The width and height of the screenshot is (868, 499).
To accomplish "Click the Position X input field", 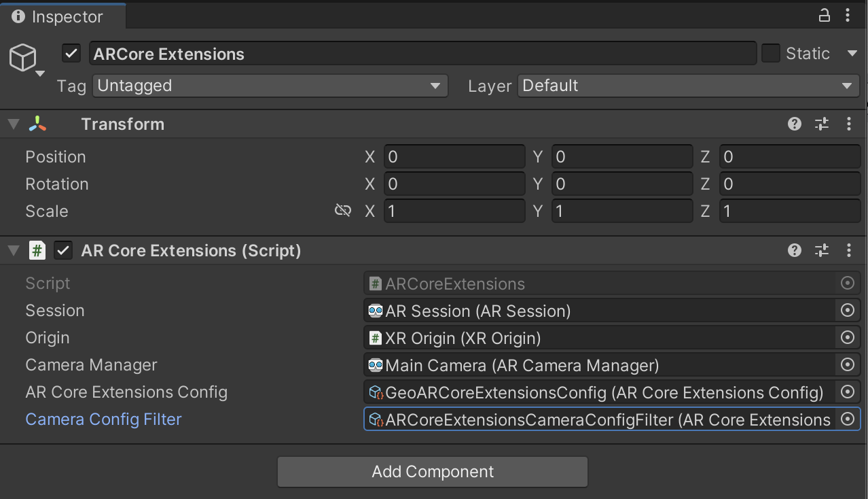I will click(x=454, y=156).
